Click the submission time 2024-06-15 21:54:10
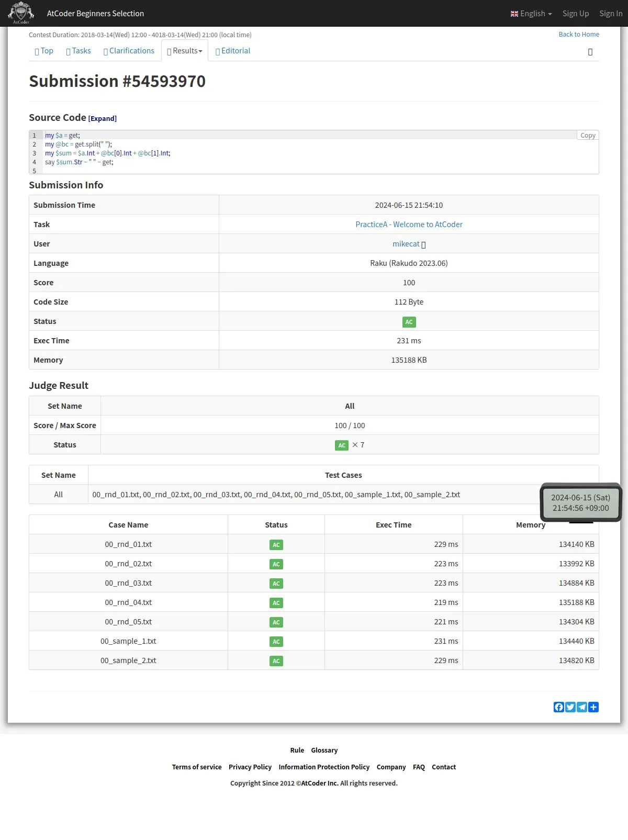Viewport: 628px width, 840px height. [409, 205]
